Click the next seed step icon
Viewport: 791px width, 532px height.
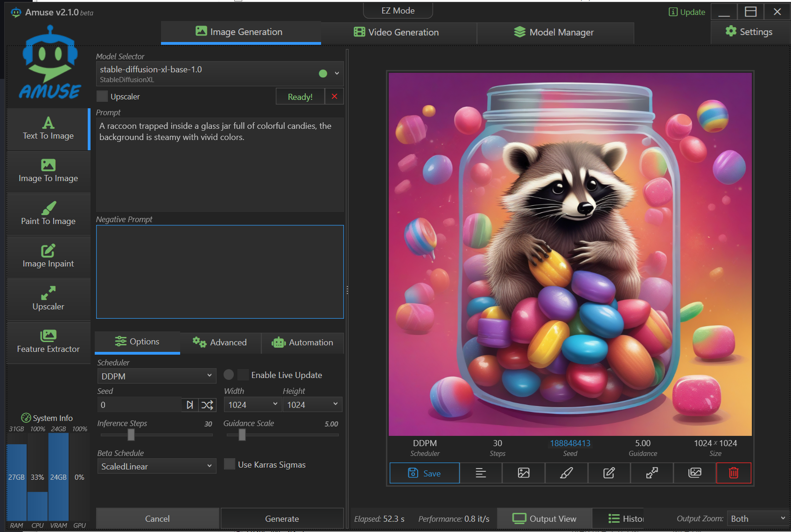tap(190, 405)
